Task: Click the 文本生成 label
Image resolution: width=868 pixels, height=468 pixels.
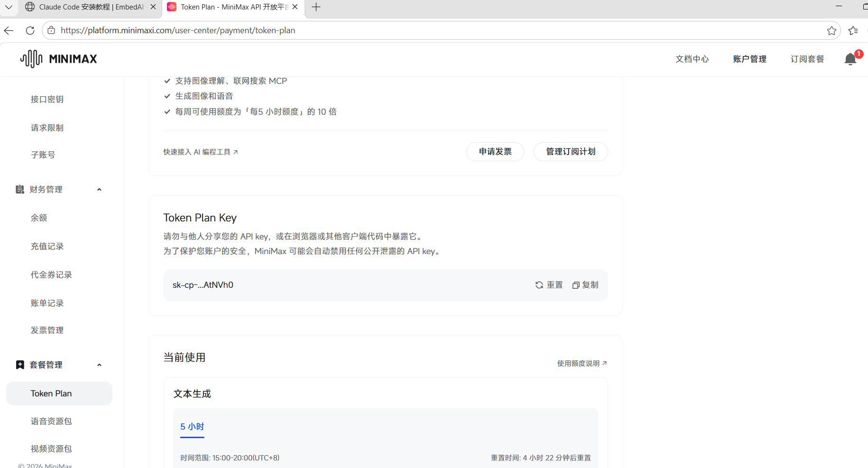Action: point(192,394)
